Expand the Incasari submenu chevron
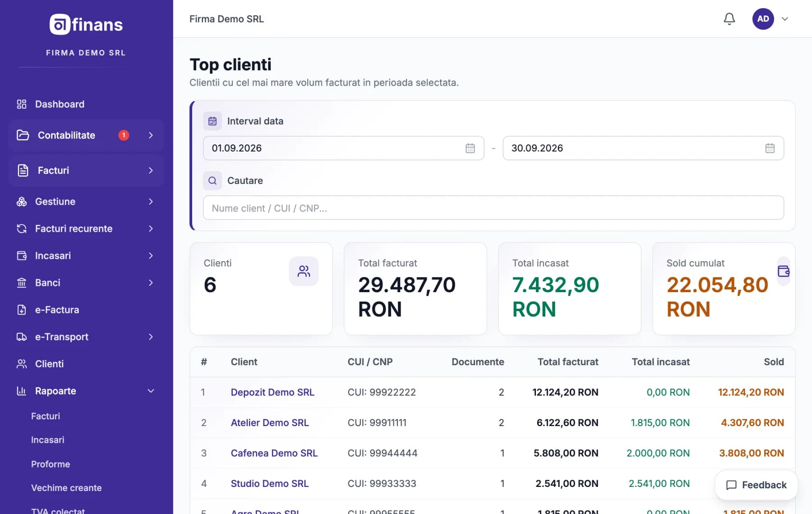This screenshot has width=812, height=514. (x=151, y=256)
